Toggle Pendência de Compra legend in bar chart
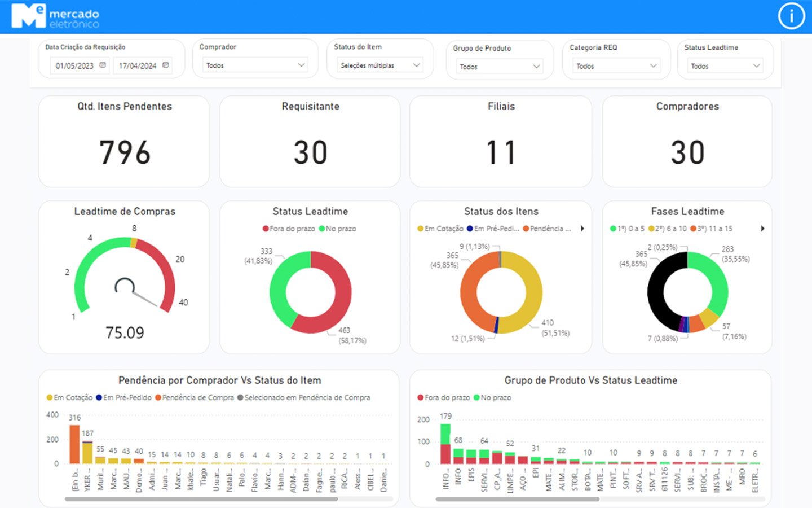The height and width of the screenshot is (508, 812). [x=197, y=397]
